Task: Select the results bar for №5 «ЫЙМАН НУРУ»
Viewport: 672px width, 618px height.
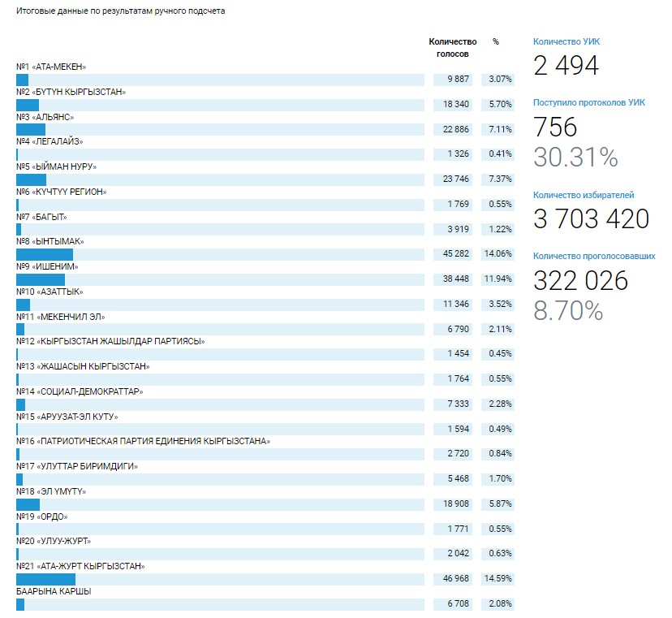Action: point(32,179)
